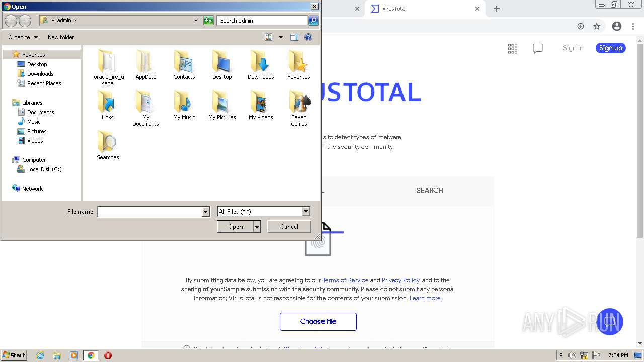The height and width of the screenshot is (362, 644).
Task: Click the Choose file button
Action: 318,322
